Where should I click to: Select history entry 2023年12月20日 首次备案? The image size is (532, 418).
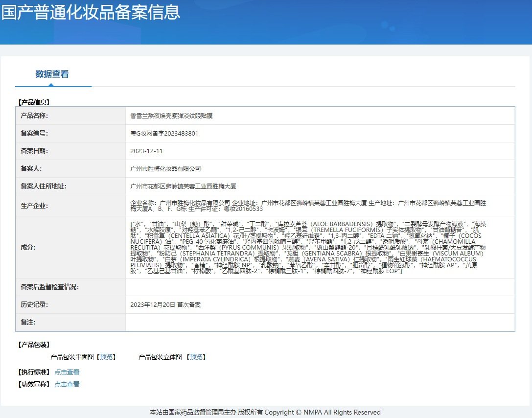(x=165, y=304)
